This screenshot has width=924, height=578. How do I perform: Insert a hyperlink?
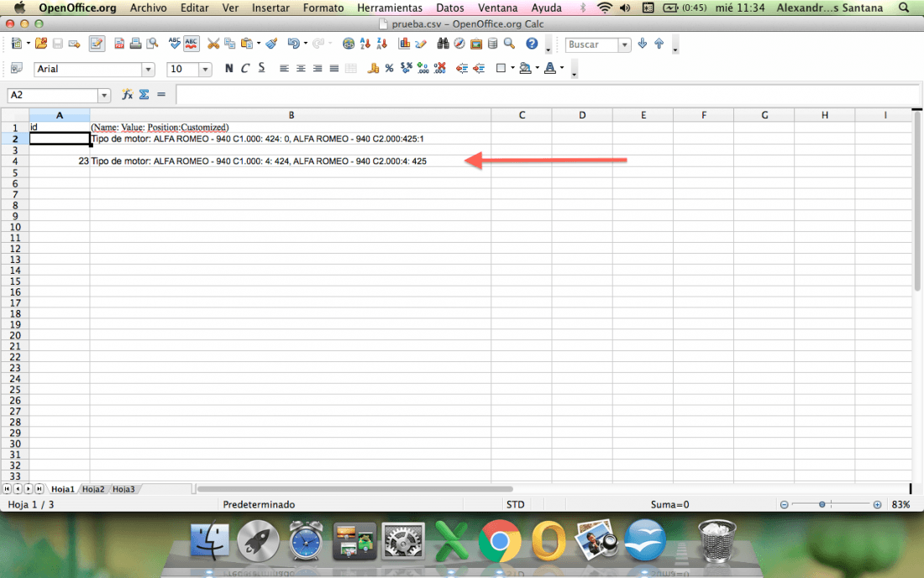pyautogui.click(x=349, y=44)
